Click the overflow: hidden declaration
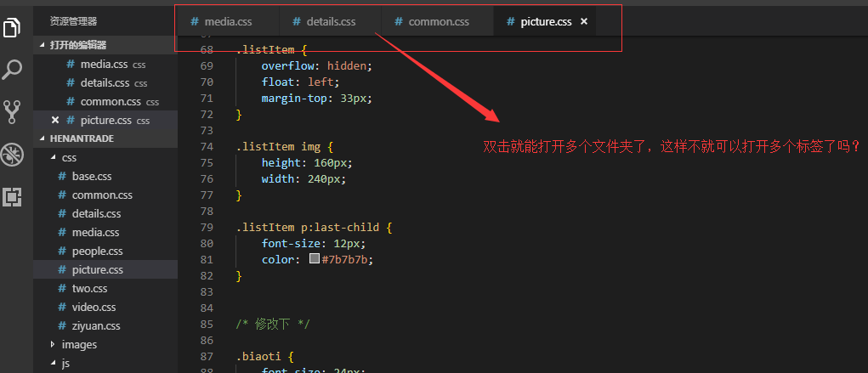Viewport: 868px width, 373px height. click(317, 66)
